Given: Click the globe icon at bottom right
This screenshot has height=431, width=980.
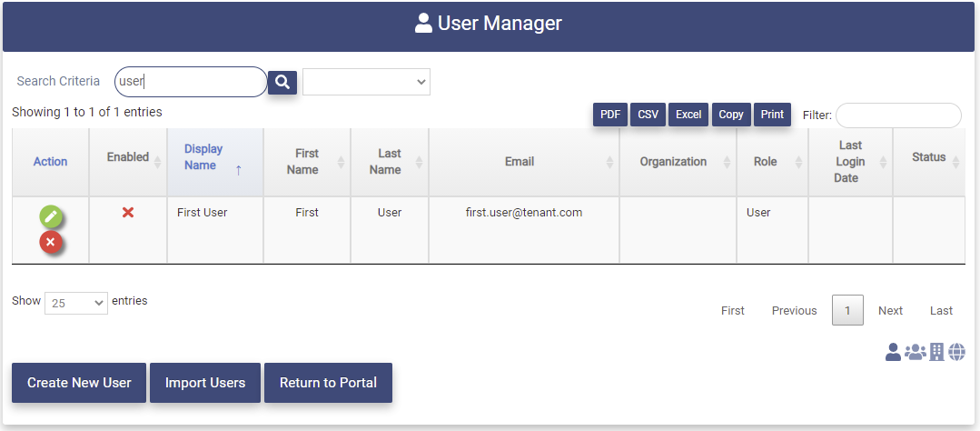Looking at the screenshot, I should click(957, 352).
